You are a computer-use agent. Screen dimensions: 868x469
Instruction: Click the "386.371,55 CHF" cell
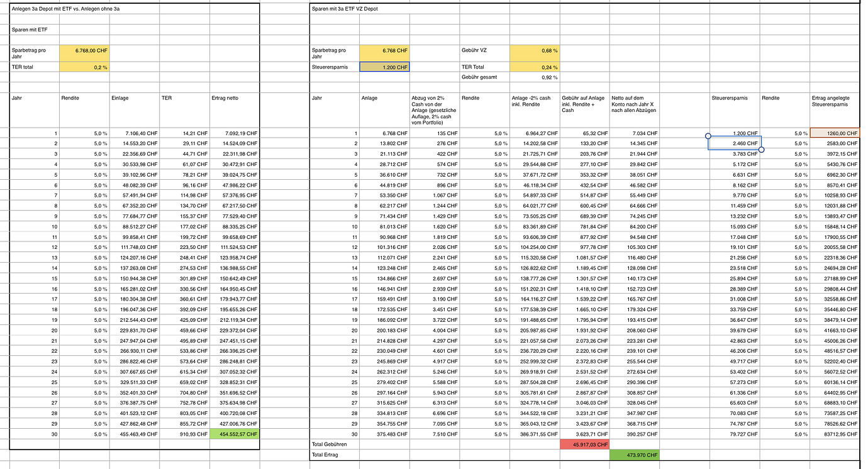click(x=535, y=434)
